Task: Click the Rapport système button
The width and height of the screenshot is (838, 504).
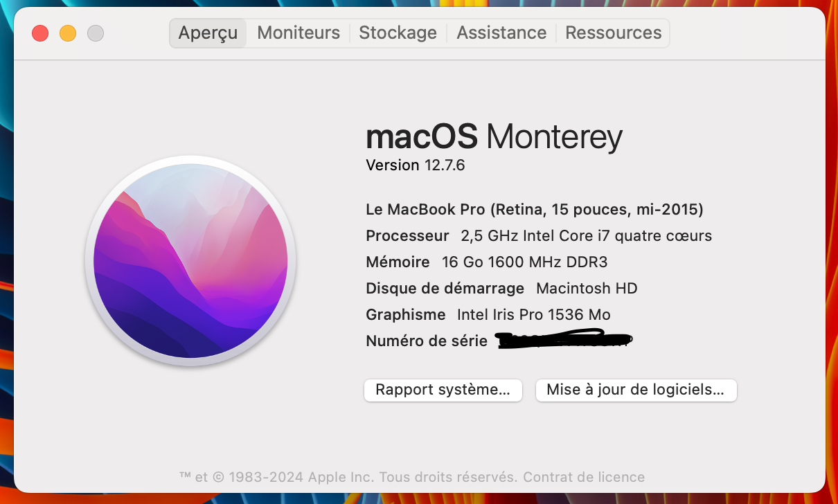Action: 443,390
